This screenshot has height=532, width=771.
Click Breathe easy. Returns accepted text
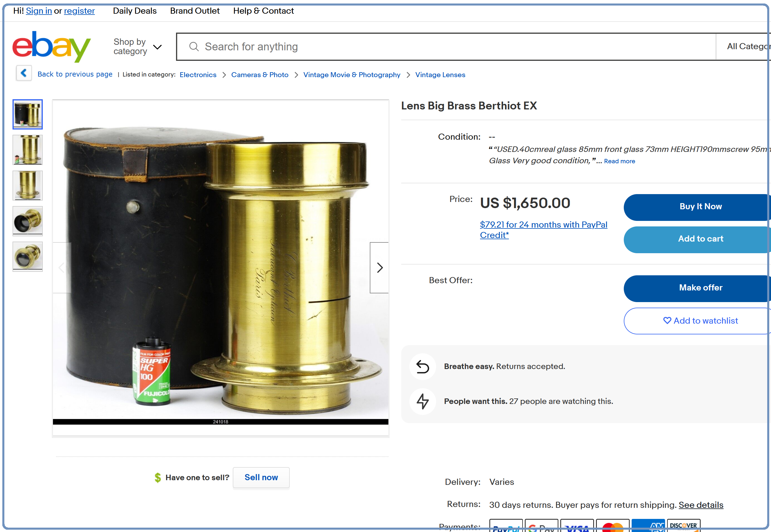click(x=504, y=367)
